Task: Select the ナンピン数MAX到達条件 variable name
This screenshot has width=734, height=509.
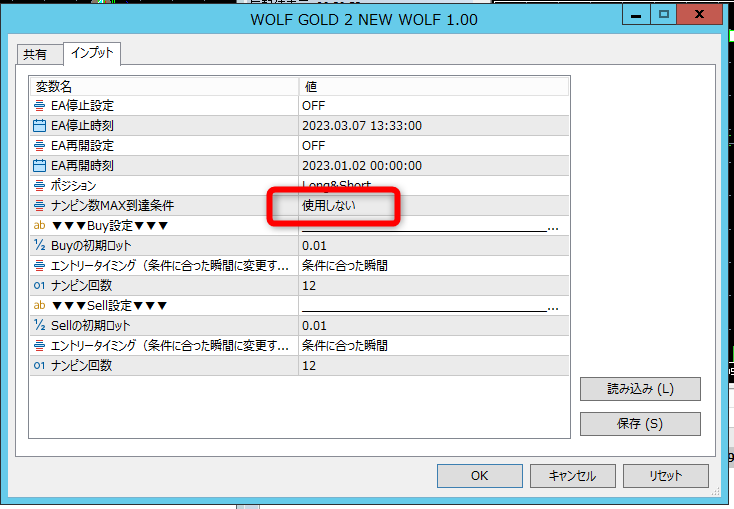Action: click(112, 206)
